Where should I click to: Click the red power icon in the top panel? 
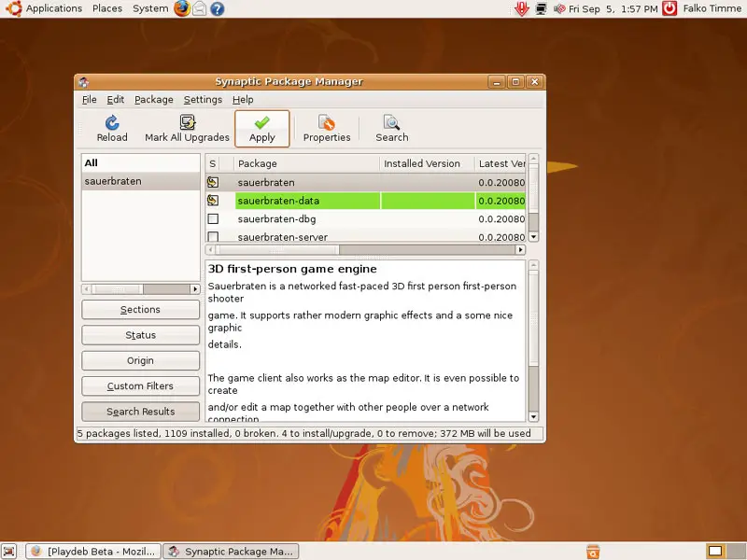click(669, 8)
